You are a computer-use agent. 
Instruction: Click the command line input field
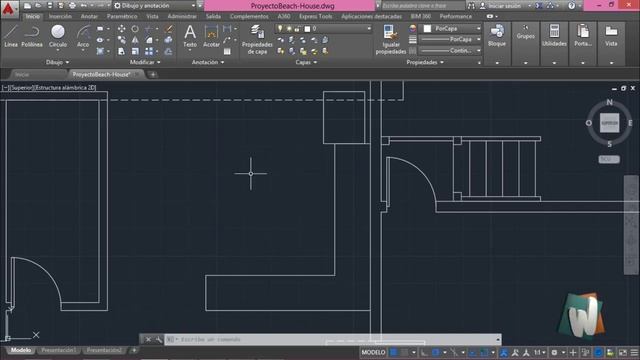point(333,339)
